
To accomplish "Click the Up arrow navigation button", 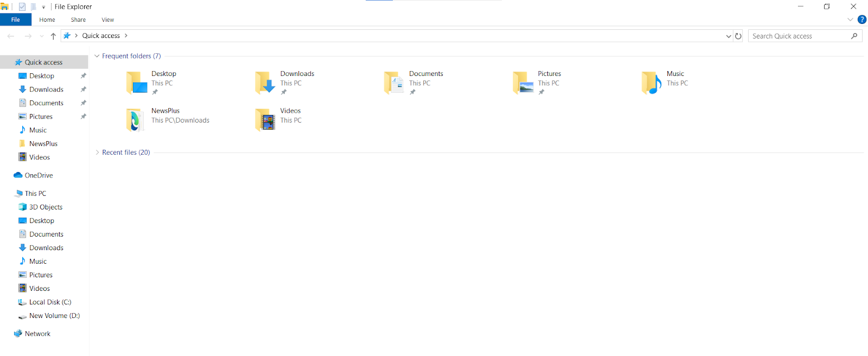I will pos(53,36).
